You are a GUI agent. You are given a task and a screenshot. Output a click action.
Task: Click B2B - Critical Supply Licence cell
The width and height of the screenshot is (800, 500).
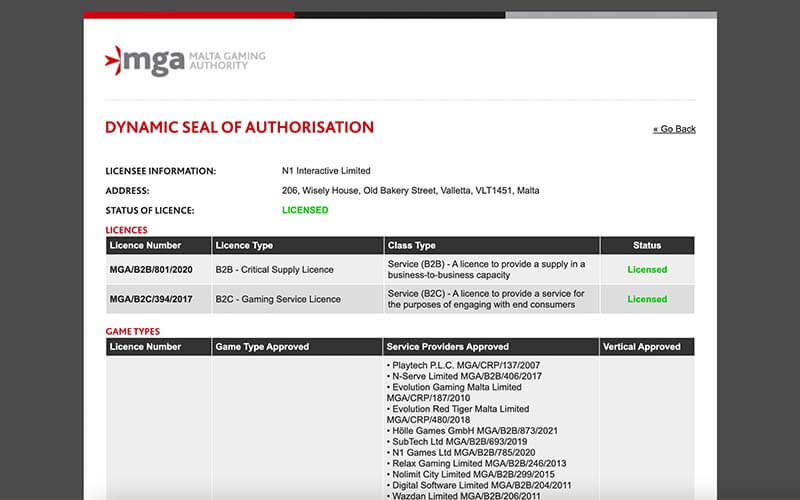[x=274, y=269]
